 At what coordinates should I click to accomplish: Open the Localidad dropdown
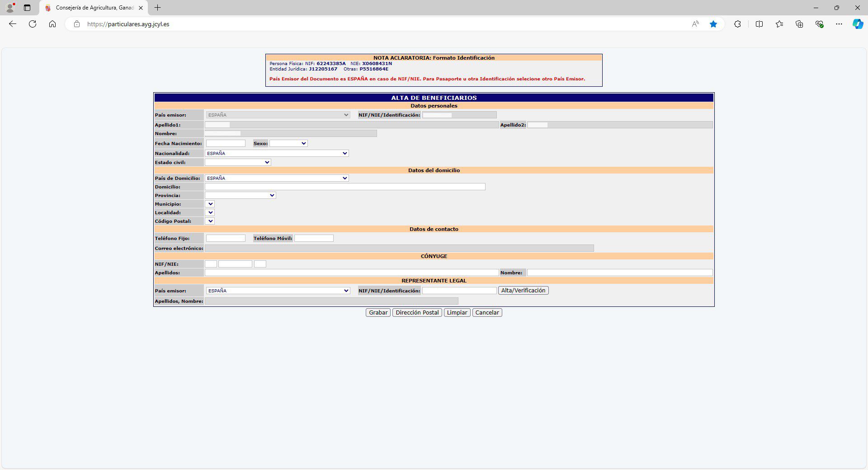210,212
